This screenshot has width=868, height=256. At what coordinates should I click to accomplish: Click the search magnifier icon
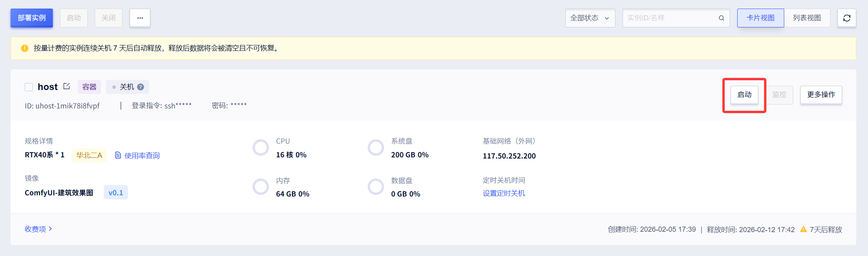tap(721, 18)
